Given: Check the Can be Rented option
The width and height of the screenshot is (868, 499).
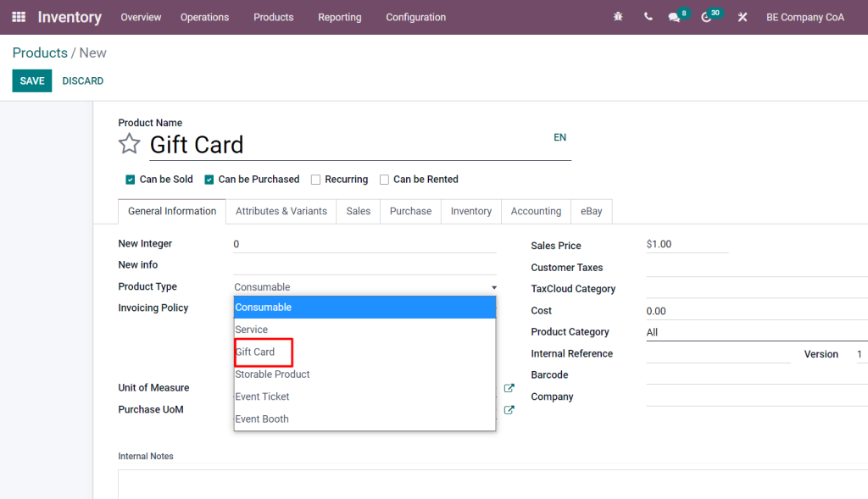Looking at the screenshot, I should click(384, 179).
